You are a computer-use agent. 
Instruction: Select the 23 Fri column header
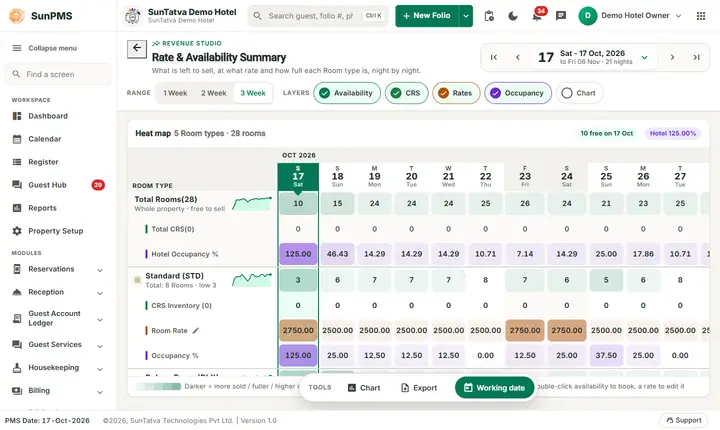[x=525, y=176]
